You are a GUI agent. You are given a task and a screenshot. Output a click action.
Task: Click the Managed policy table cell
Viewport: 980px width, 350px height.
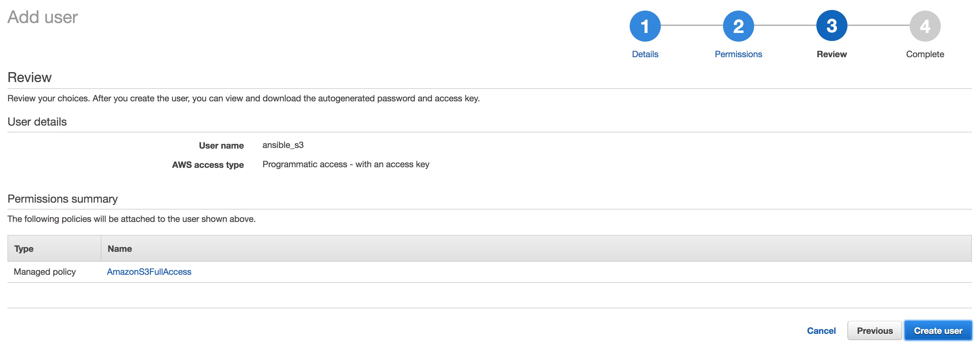(x=45, y=272)
